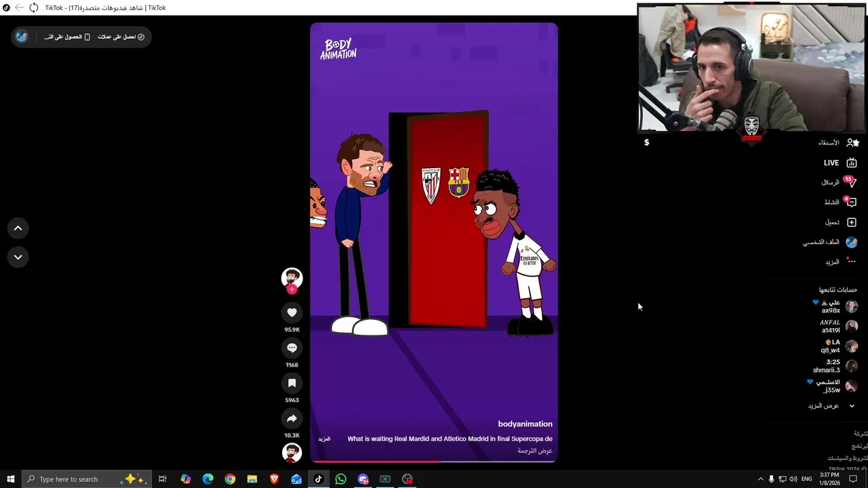Open Profile (الملف الشخصي) sidebar item
Screen dimensions: 868x488
coord(830,242)
